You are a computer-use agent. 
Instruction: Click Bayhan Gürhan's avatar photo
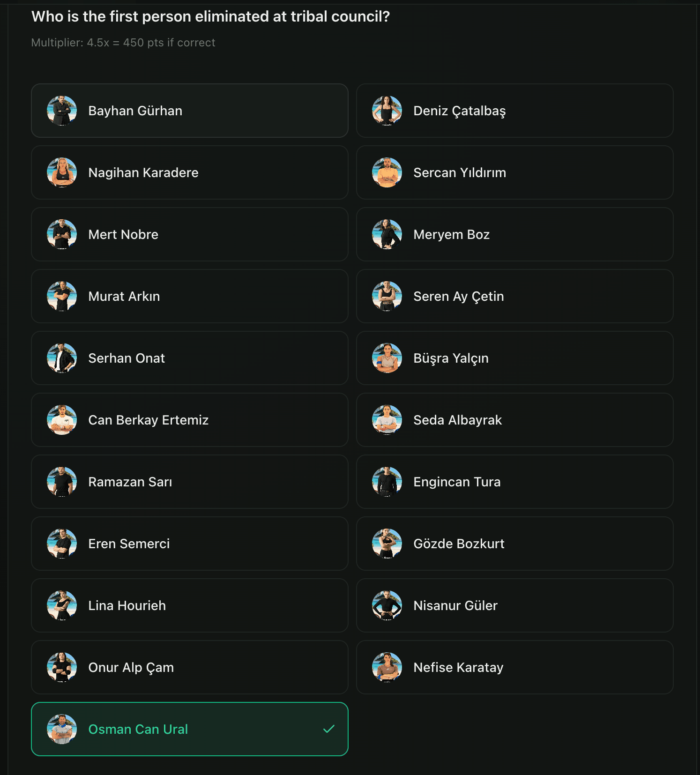(x=62, y=111)
